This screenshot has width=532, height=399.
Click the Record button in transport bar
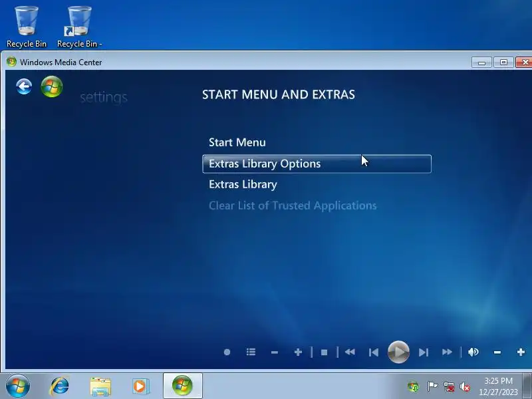227,352
